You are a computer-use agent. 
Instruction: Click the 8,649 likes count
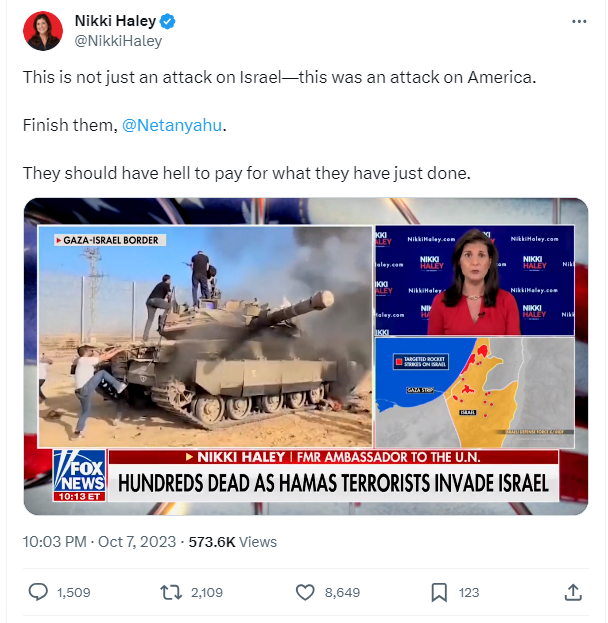click(342, 592)
